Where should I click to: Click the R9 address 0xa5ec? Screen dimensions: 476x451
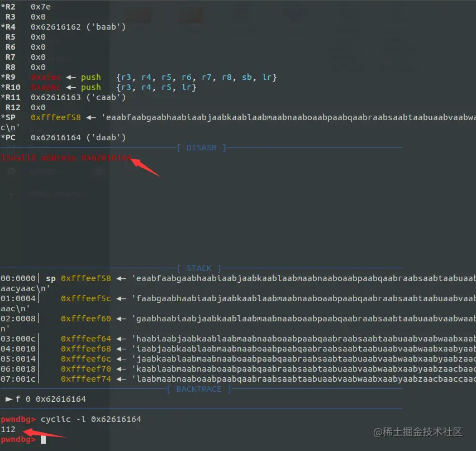click(46, 77)
